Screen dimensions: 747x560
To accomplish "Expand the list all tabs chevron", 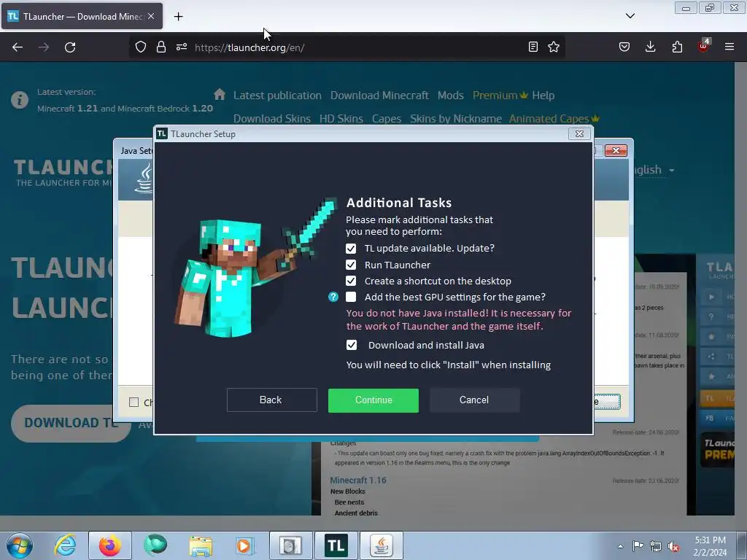I will tap(630, 16).
